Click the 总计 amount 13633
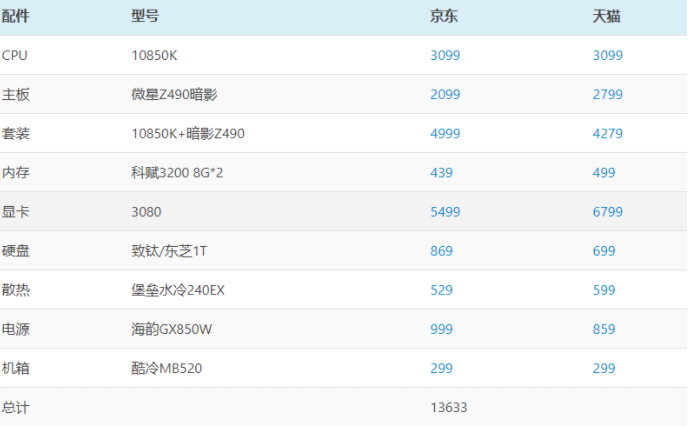Screen dimensions: 689x426 (x=449, y=407)
